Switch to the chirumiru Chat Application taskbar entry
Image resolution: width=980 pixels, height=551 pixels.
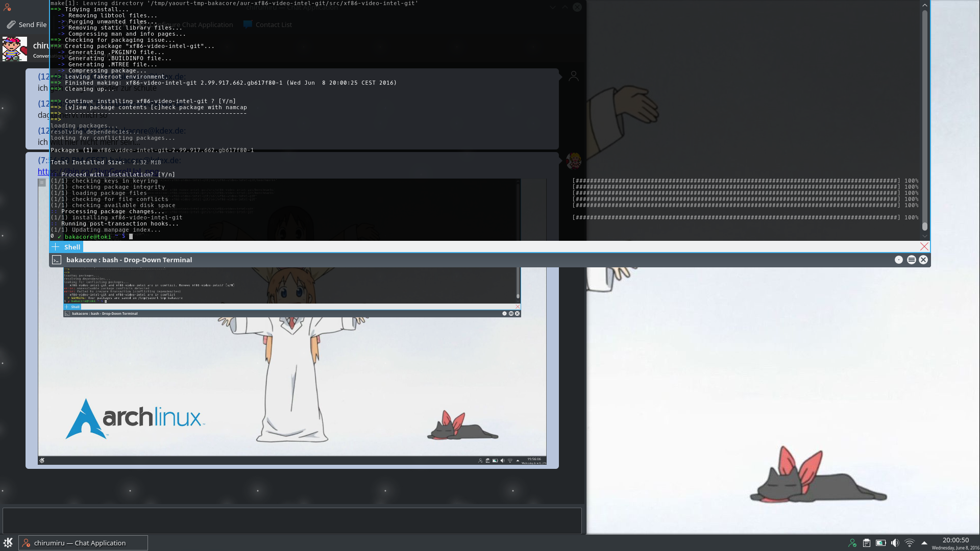83,543
